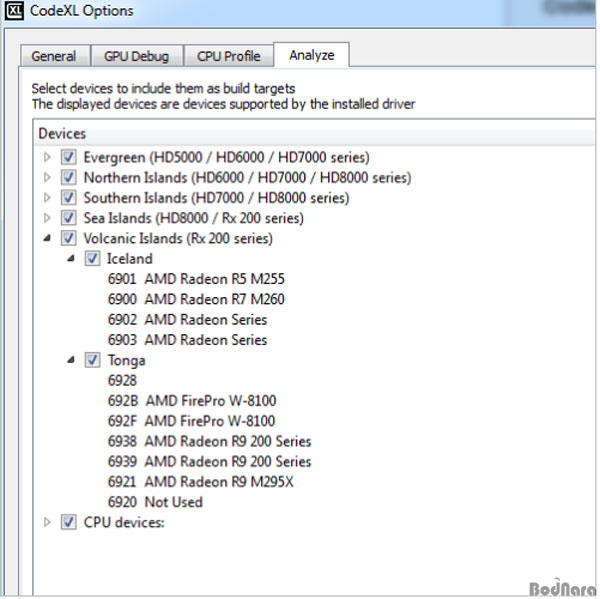Viewport: 600px width, 599px height.
Task: Click the CPU devices label
Action: [124, 523]
